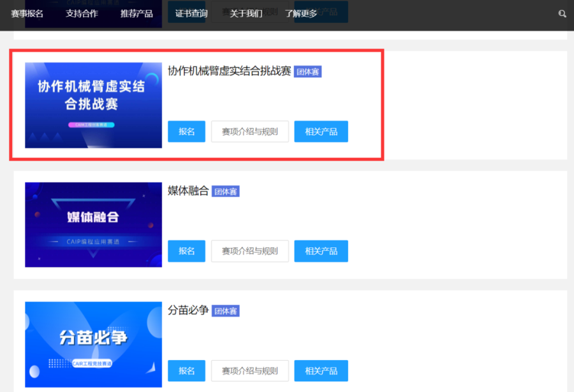Open the 分苗必争 banner thumbnail
574x392 pixels.
click(x=92, y=344)
